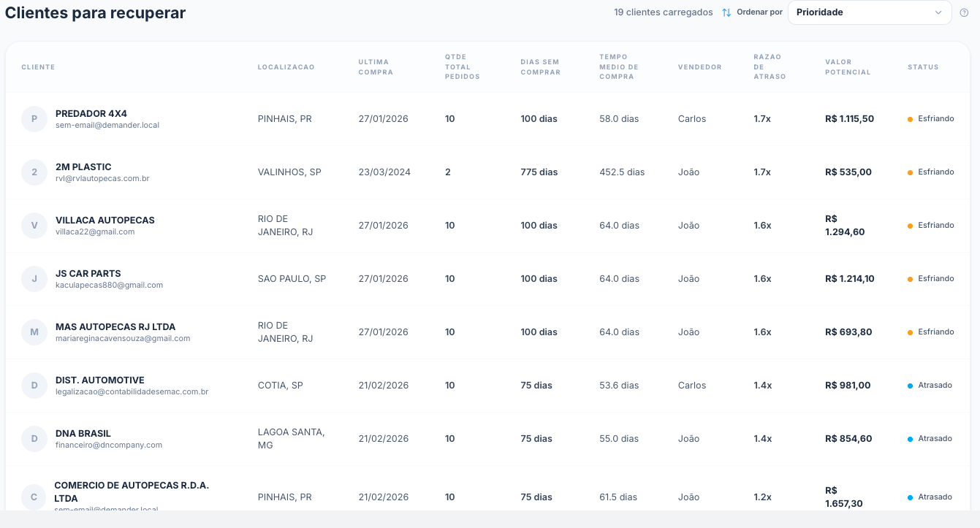Image resolution: width=980 pixels, height=528 pixels.
Task: Click the email kaculapecas880@gmail.com
Action: [x=109, y=285]
